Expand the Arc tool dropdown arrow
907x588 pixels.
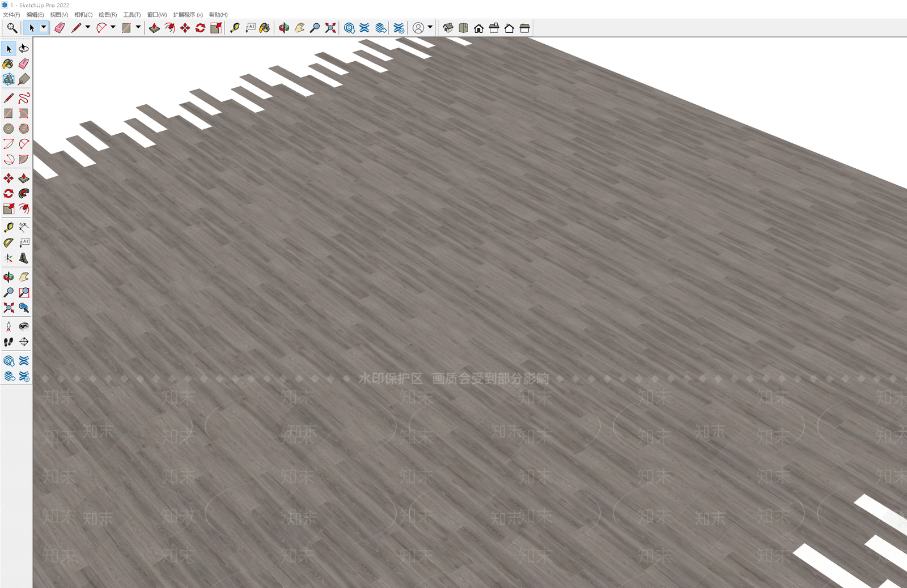(113, 27)
